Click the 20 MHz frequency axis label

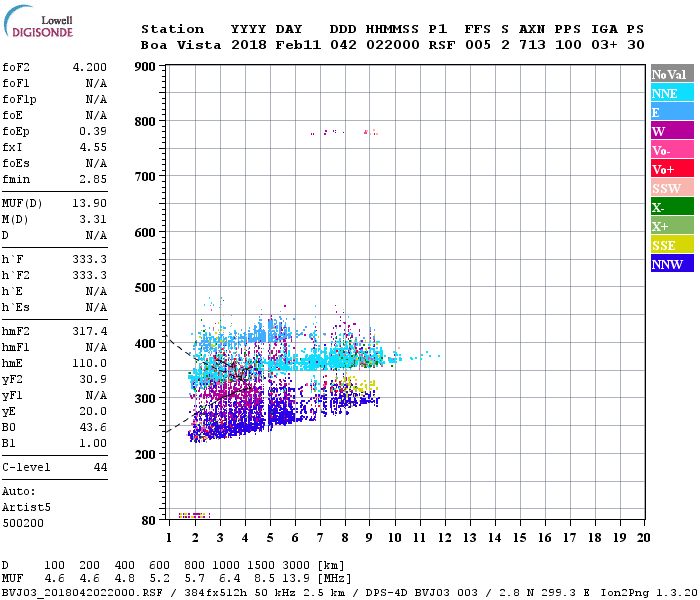(x=644, y=538)
